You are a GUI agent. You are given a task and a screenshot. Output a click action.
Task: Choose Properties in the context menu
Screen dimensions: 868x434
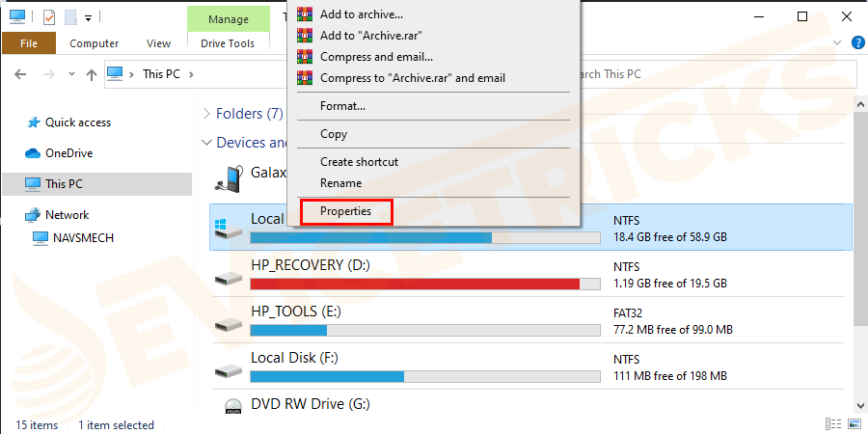[x=345, y=211]
